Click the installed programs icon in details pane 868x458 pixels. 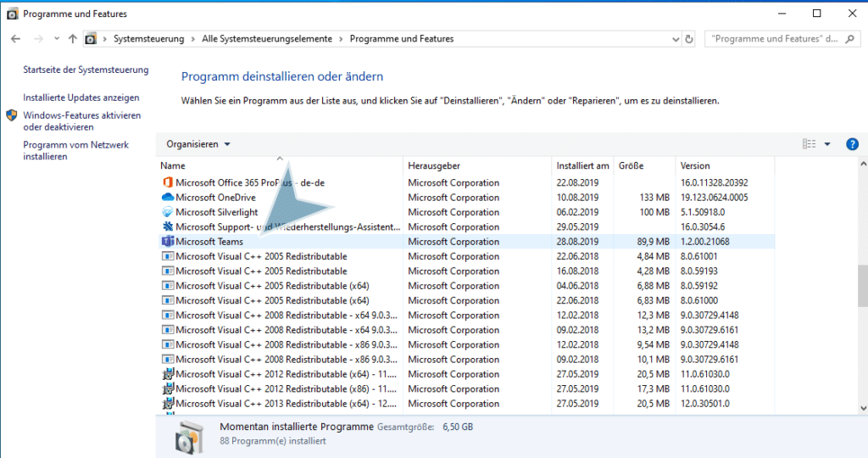(x=189, y=438)
